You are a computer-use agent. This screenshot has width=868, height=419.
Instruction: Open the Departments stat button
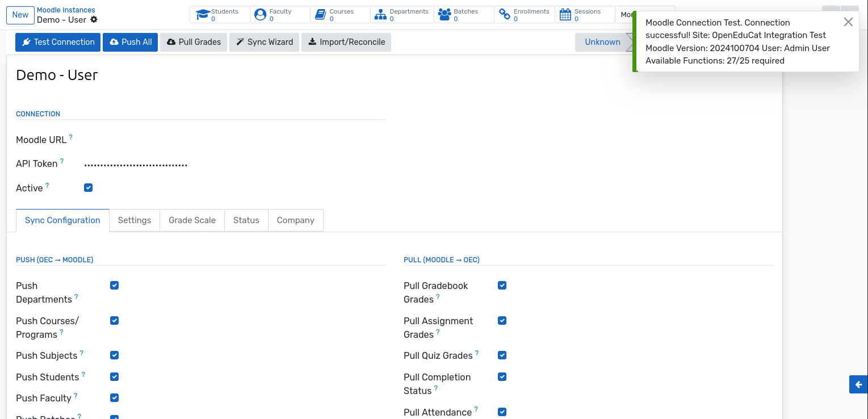pos(402,15)
